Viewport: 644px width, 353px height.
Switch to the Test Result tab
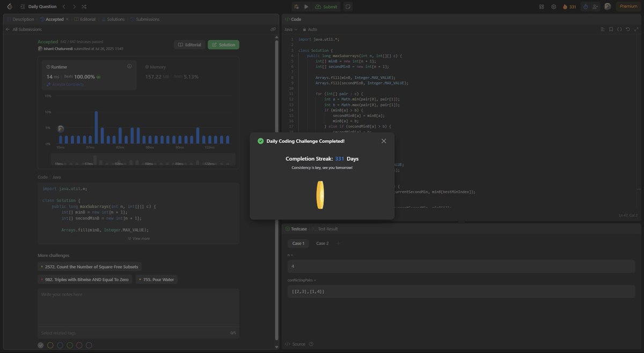tap(325, 229)
